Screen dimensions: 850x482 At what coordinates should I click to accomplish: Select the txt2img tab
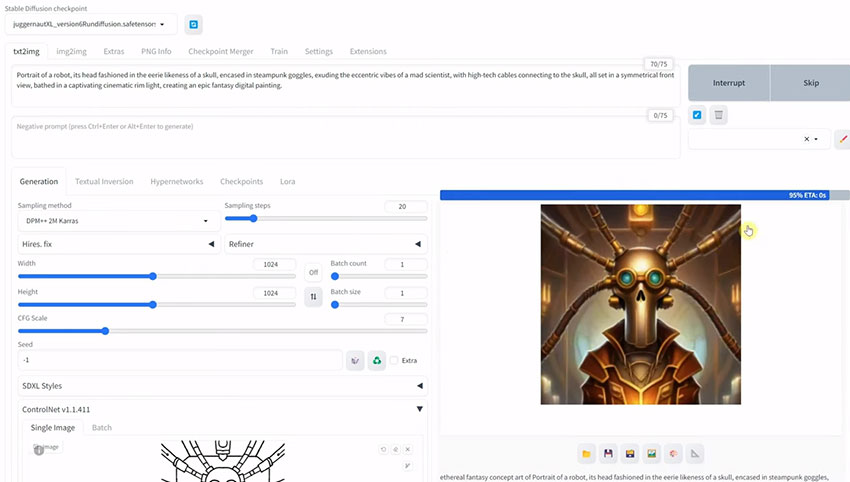click(x=27, y=52)
